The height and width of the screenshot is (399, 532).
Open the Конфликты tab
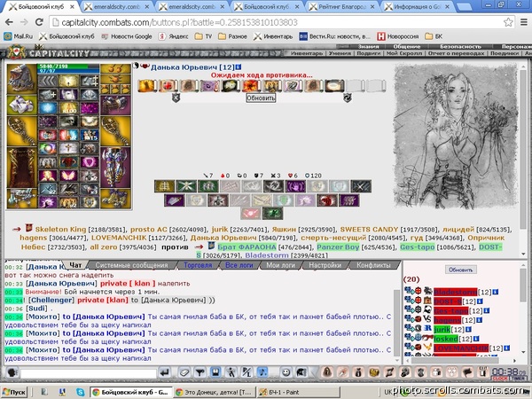click(373, 265)
